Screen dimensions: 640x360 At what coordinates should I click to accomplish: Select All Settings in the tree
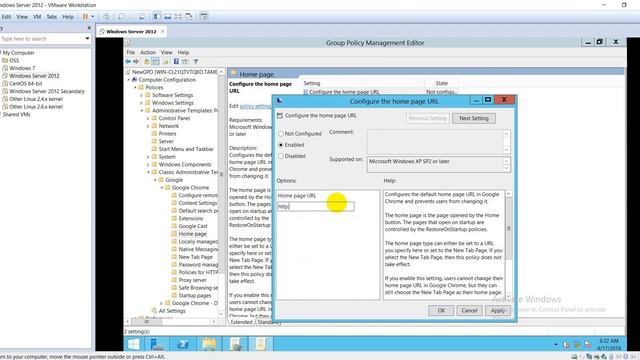[x=172, y=311]
